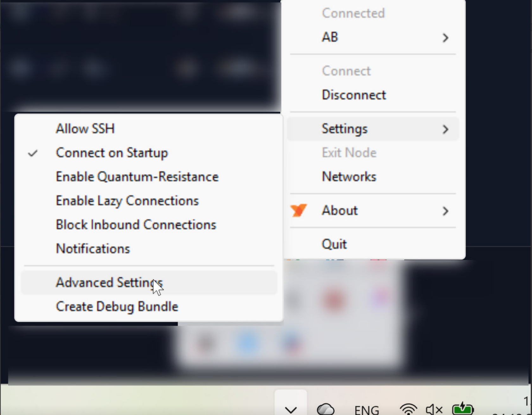Click the battery charging icon in the tray
The image size is (532, 415).
[x=463, y=408]
